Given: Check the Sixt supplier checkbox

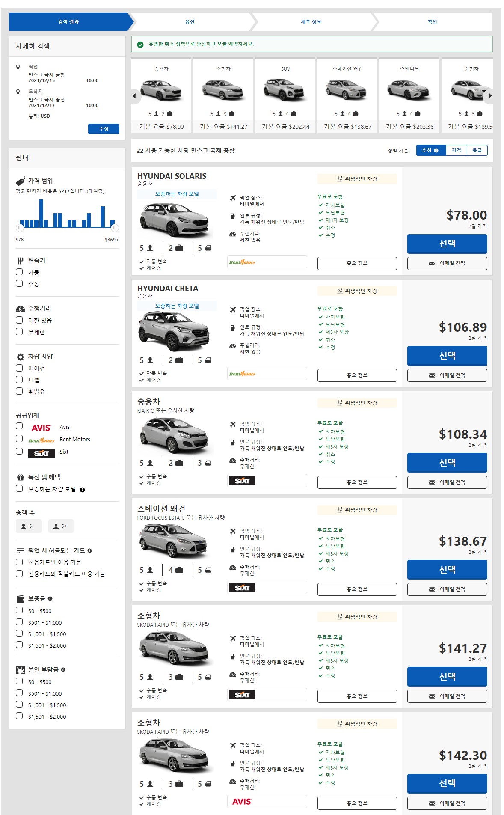Looking at the screenshot, I should coord(19,451).
